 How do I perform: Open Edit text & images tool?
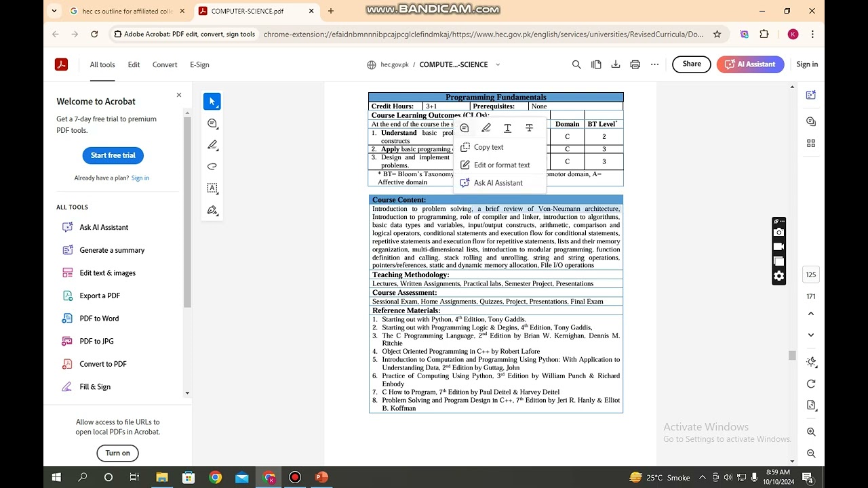(x=107, y=273)
